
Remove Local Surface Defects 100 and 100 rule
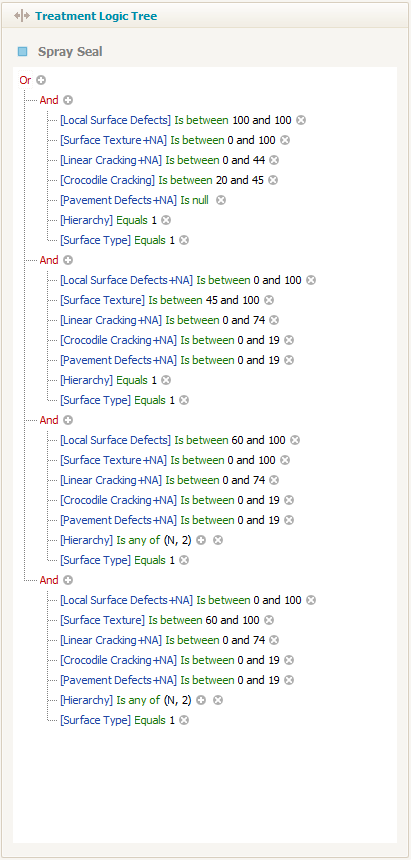click(x=301, y=120)
